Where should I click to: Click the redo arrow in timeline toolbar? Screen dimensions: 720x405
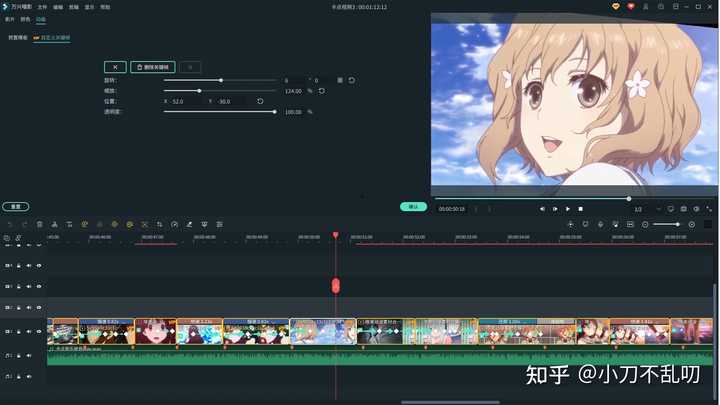pos(24,225)
